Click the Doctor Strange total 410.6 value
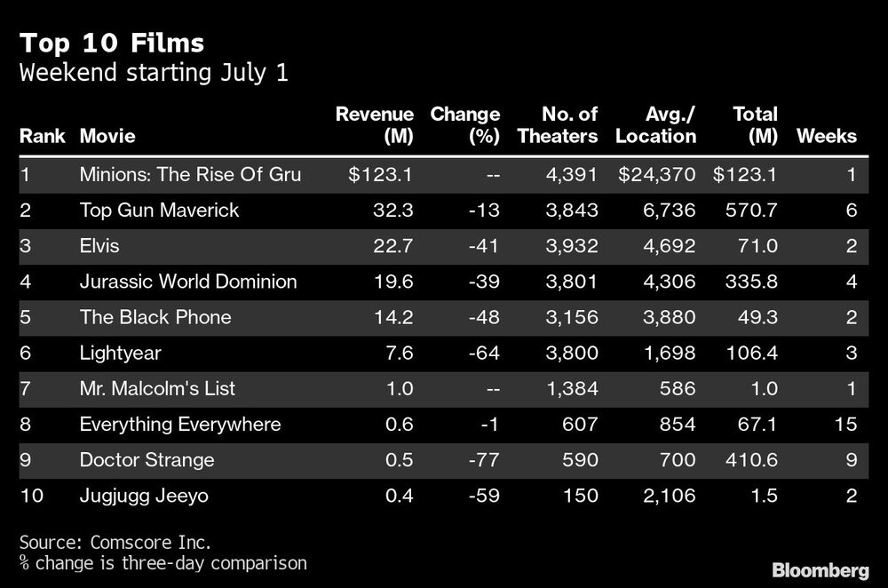Screen dimensions: 888x588 point(752,459)
